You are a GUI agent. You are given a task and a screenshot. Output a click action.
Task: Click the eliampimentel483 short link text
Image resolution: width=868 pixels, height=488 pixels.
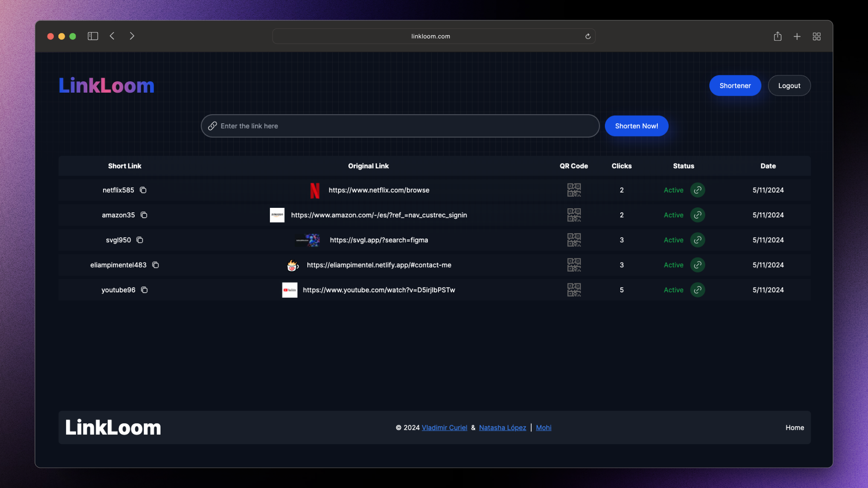pos(118,265)
